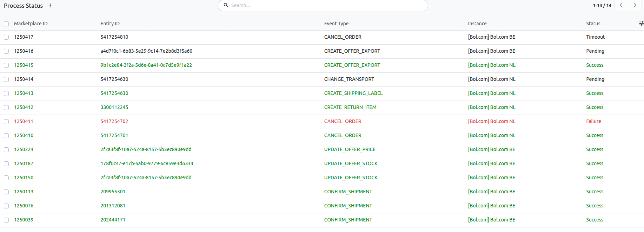Click Entity ID 3300112245
The width and height of the screenshot is (644, 232).
pyautogui.click(x=114, y=107)
